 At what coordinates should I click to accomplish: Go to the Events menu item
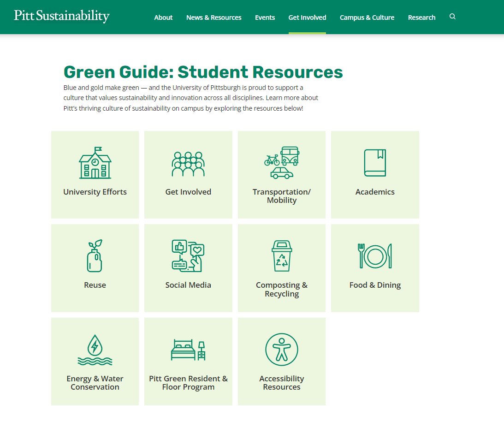(x=265, y=18)
